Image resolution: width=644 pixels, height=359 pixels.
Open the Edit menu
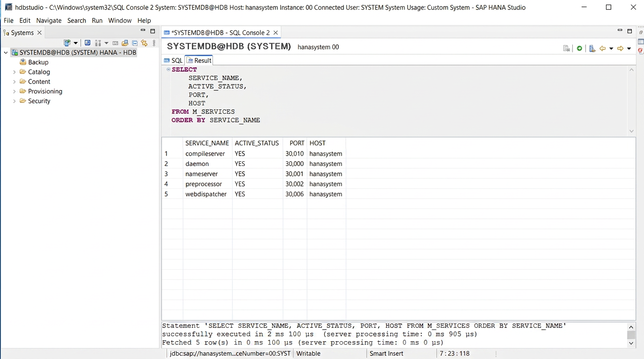25,21
